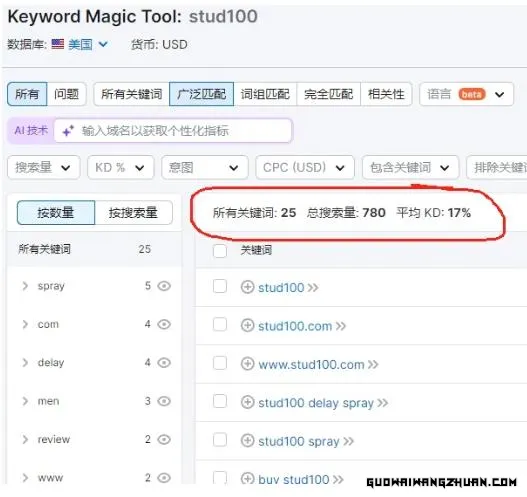Open the 语言 beta dropdown
The height and width of the screenshot is (497, 527).
(467, 94)
